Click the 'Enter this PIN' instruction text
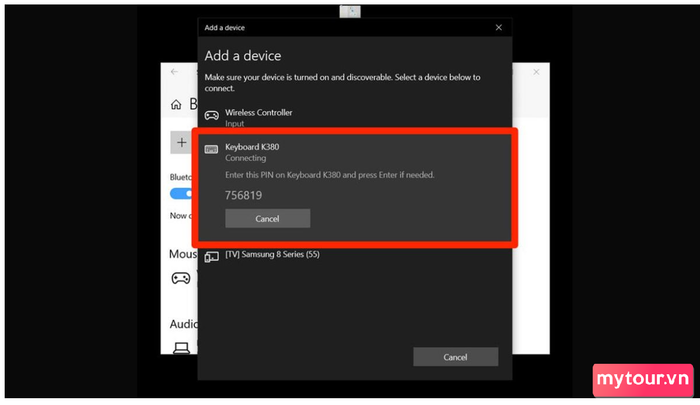 (329, 175)
